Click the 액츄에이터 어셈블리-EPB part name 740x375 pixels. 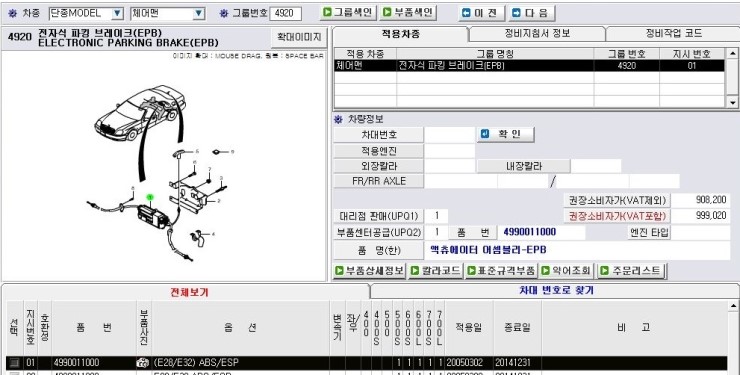(488, 250)
